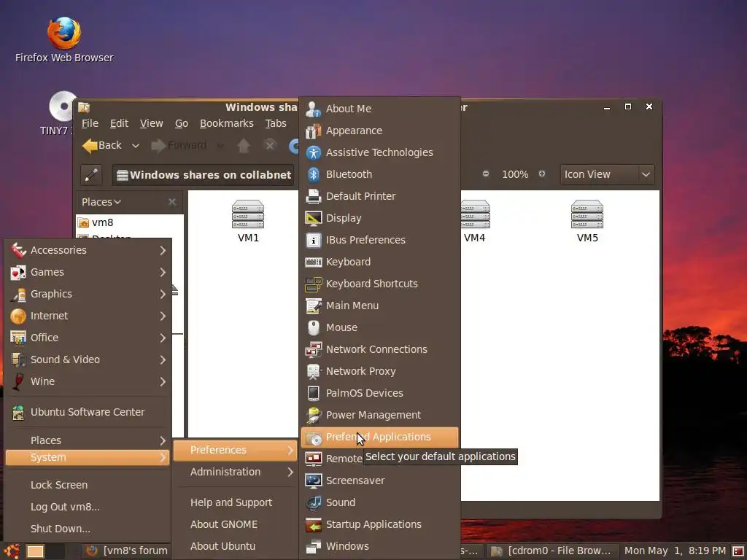Click the Main Menu editor icon

tap(313, 306)
